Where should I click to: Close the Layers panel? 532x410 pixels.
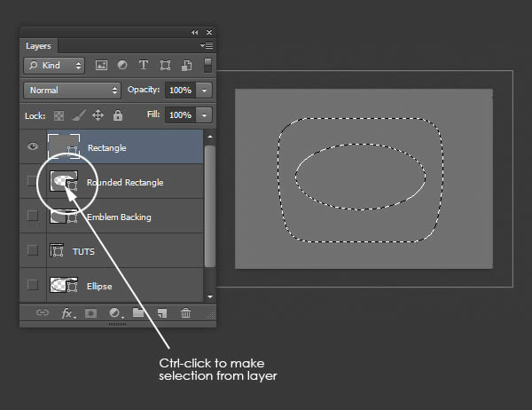[x=209, y=32]
